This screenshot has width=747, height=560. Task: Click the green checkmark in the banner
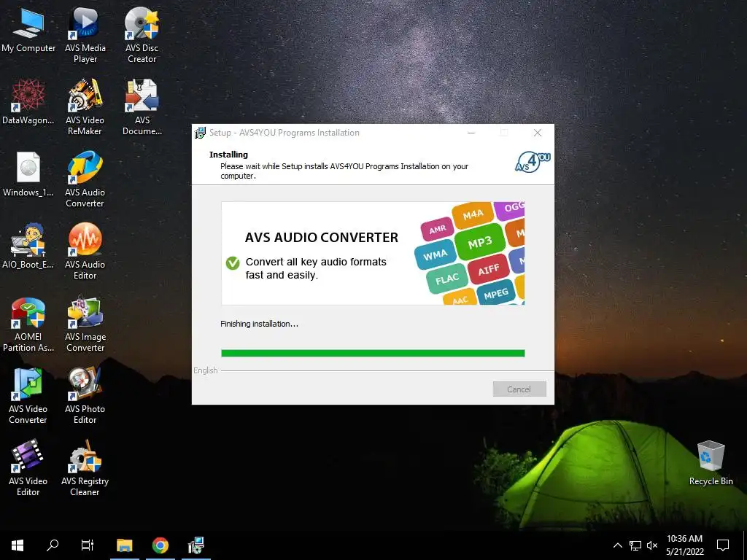(x=233, y=262)
